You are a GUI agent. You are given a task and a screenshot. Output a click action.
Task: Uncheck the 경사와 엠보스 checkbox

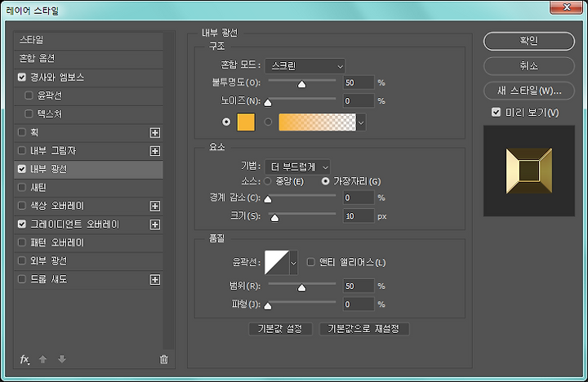(x=22, y=78)
